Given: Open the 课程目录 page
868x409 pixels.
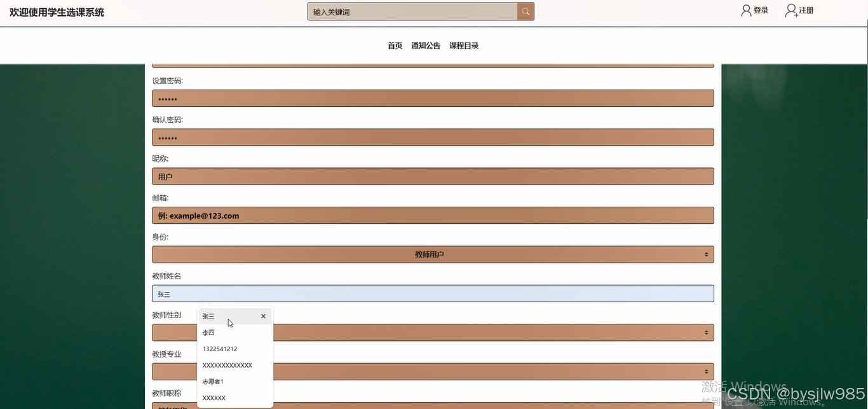Looking at the screenshot, I should pyautogui.click(x=464, y=45).
